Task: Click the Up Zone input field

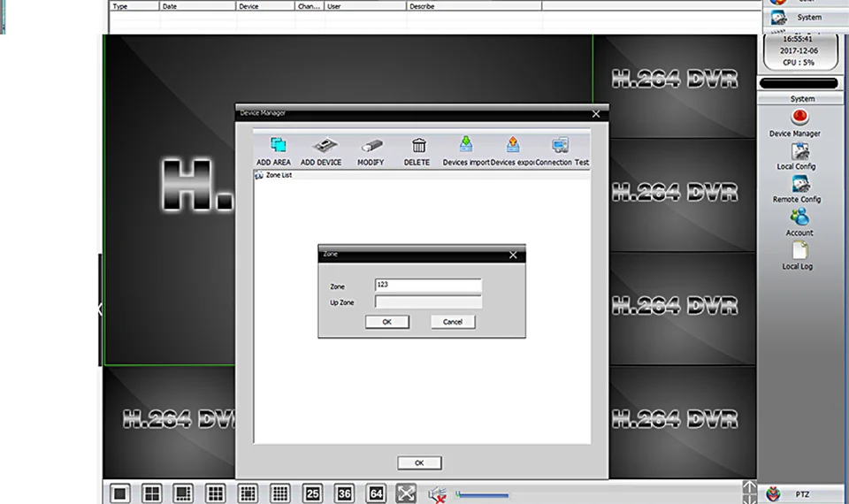Action: pos(428,302)
